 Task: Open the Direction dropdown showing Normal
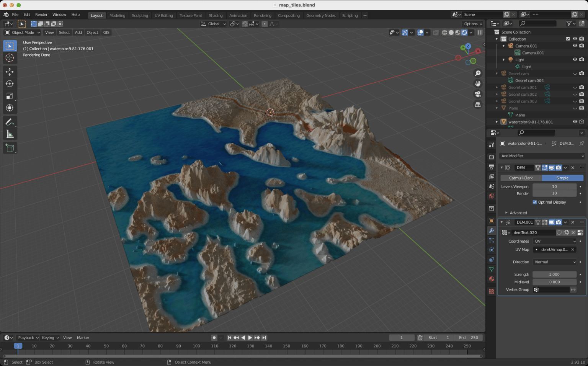click(554, 262)
